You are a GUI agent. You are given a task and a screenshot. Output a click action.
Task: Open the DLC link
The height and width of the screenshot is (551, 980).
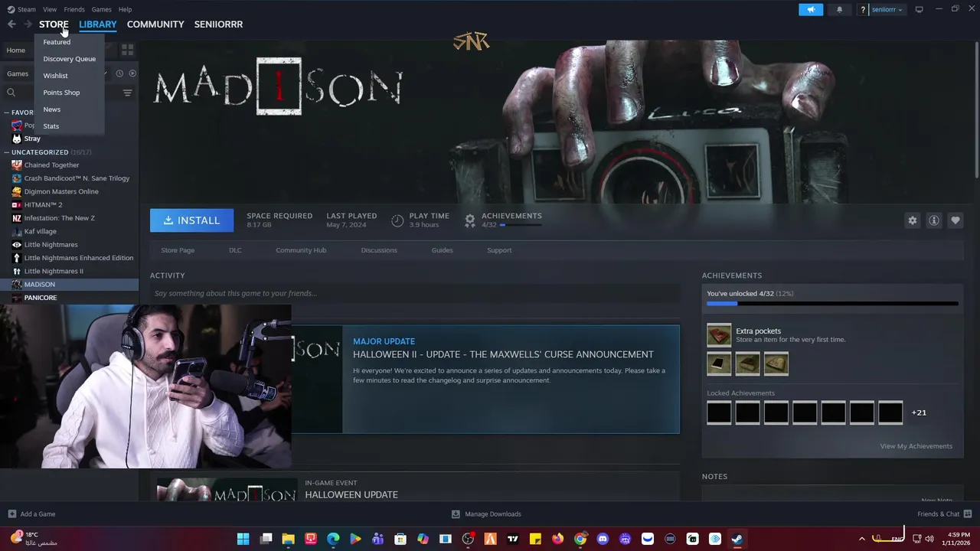click(235, 250)
